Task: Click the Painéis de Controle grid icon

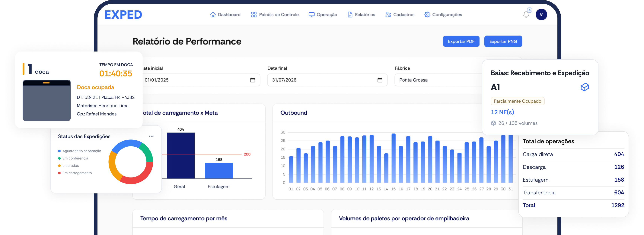Action: 253,14
